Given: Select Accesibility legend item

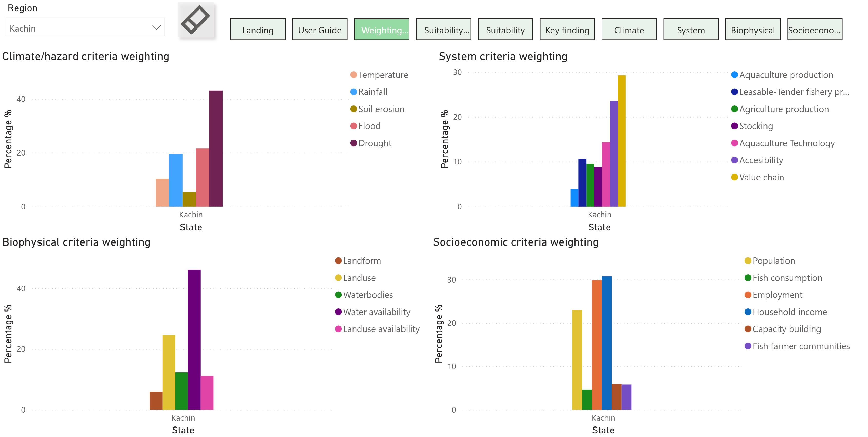Looking at the screenshot, I should point(757,160).
